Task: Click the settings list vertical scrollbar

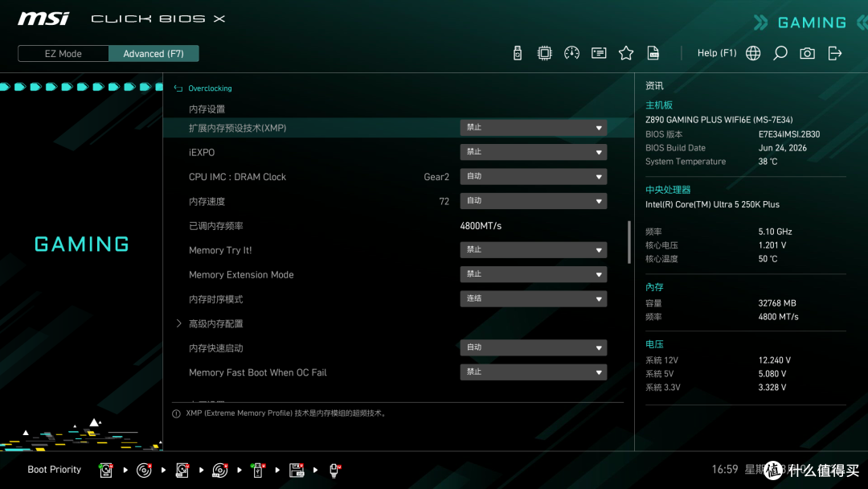Action: click(628, 243)
